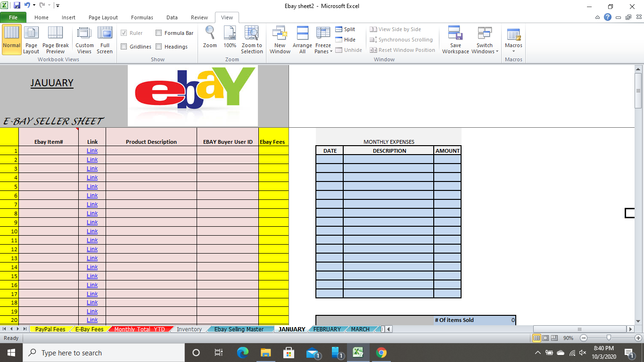Show hidden system tray icons
Viewport: 644px width, 362px height.
coord(538,353)
